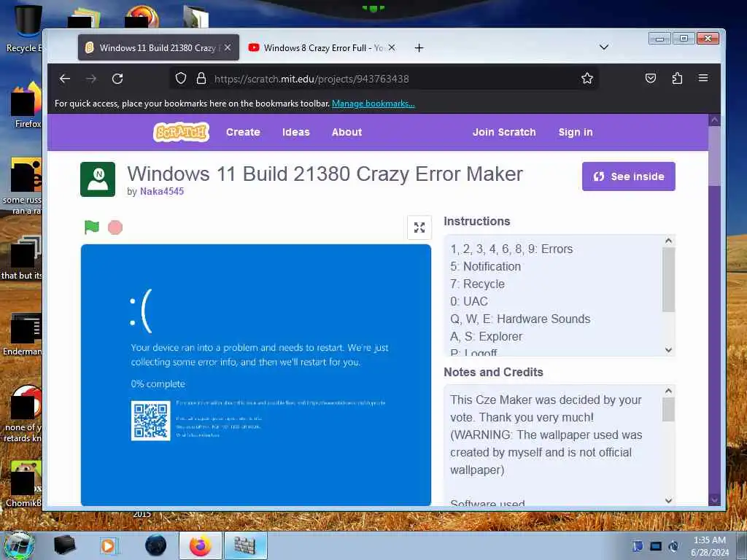The image size is (747, 560).
Task: Close the Windows 8 Crazy Error tab
Action: pyautogui.click(x=392, y=47)
